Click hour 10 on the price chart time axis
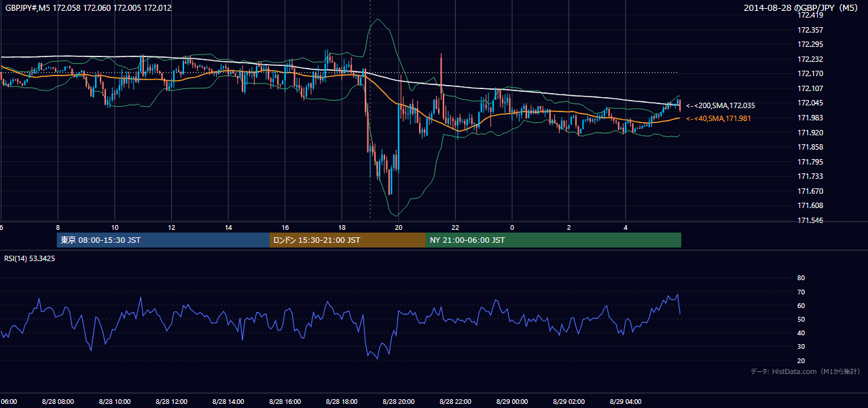868x408 pixels. [115, 227]
